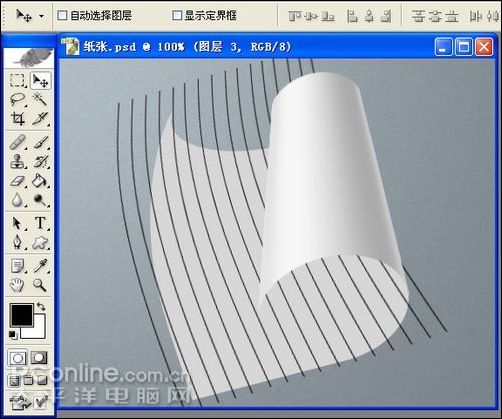Screen dimensions: 502x419
Task: Align bottom edges in options bar
Action: (328, 16)
